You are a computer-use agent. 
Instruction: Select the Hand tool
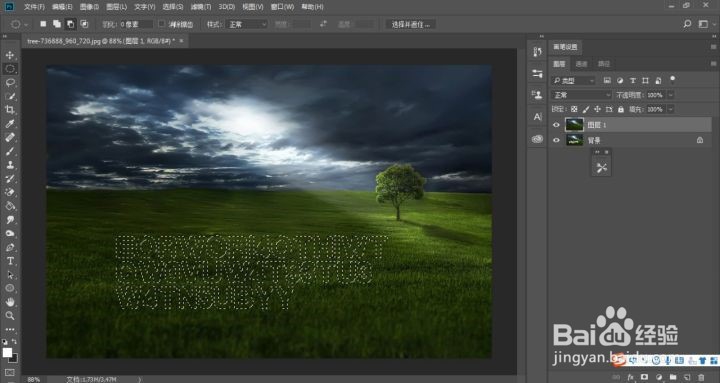pos(10,302)
